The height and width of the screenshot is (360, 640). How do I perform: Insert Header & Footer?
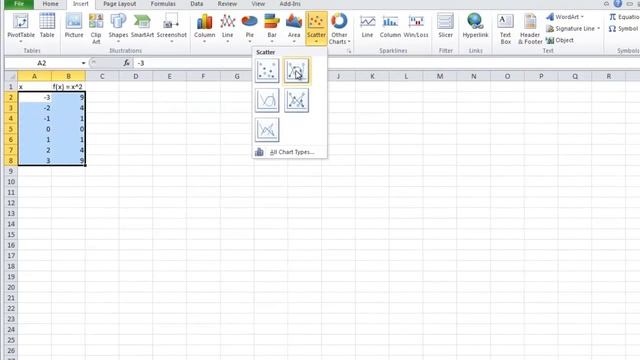pyautogui.click(x=530, y=28)
